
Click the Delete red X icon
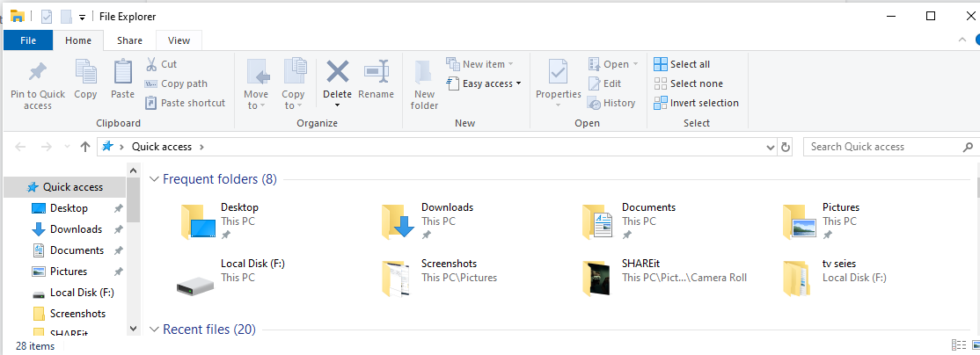[x=338, y=71]
